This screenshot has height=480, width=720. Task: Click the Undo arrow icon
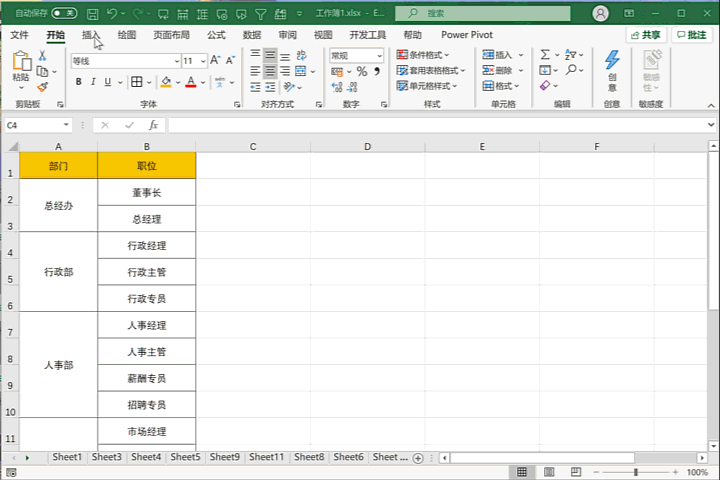click(x=112, y=13)
